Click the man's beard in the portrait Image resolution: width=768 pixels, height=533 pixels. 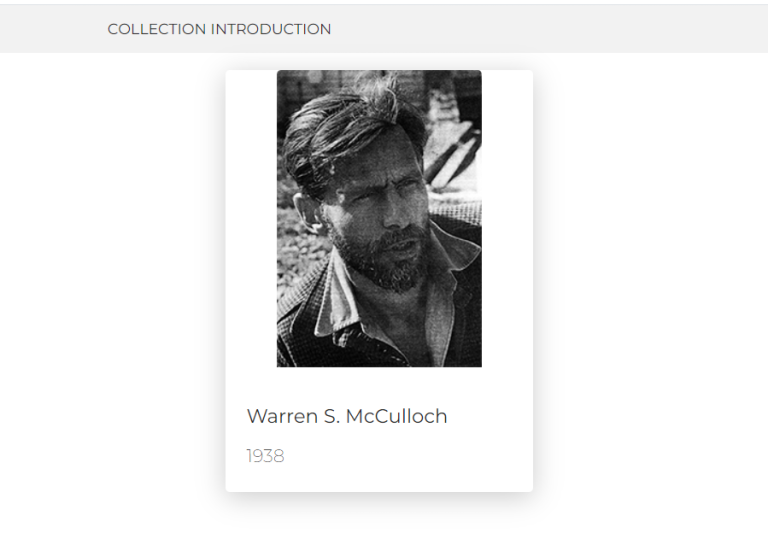(385, 262)
